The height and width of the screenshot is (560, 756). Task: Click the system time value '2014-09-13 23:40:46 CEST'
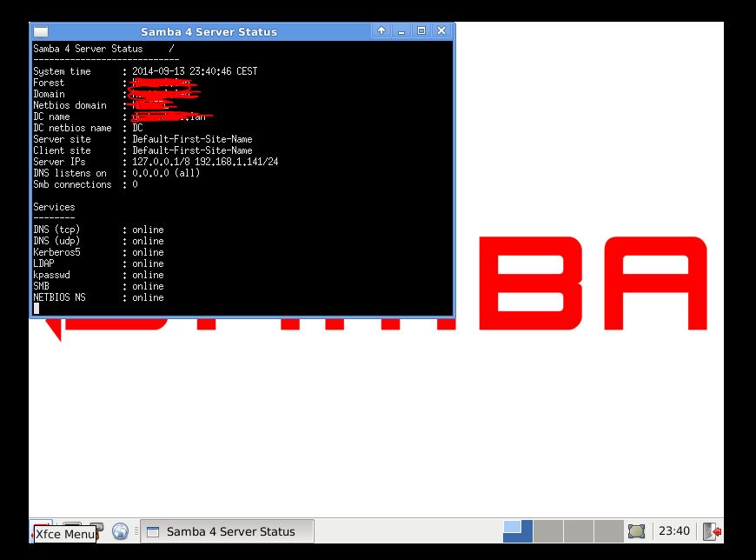pyautogui.click(x=195, y=71)
